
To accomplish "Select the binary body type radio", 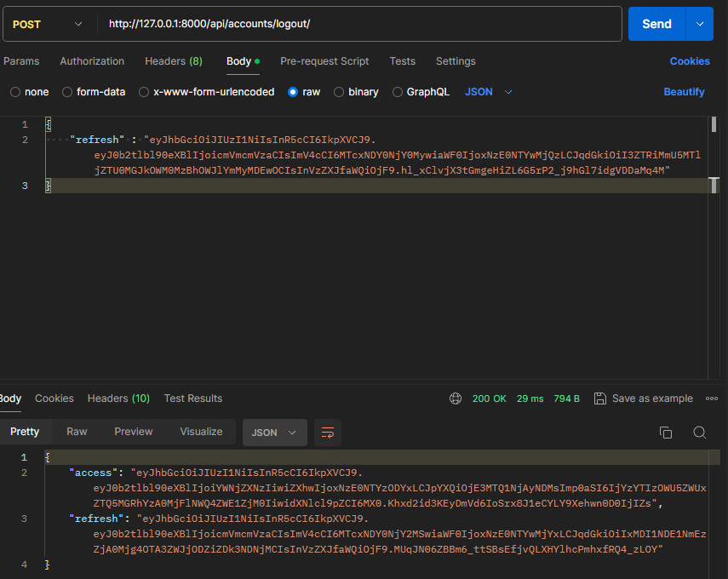I will pyautogui.click(x=339, y=92).
